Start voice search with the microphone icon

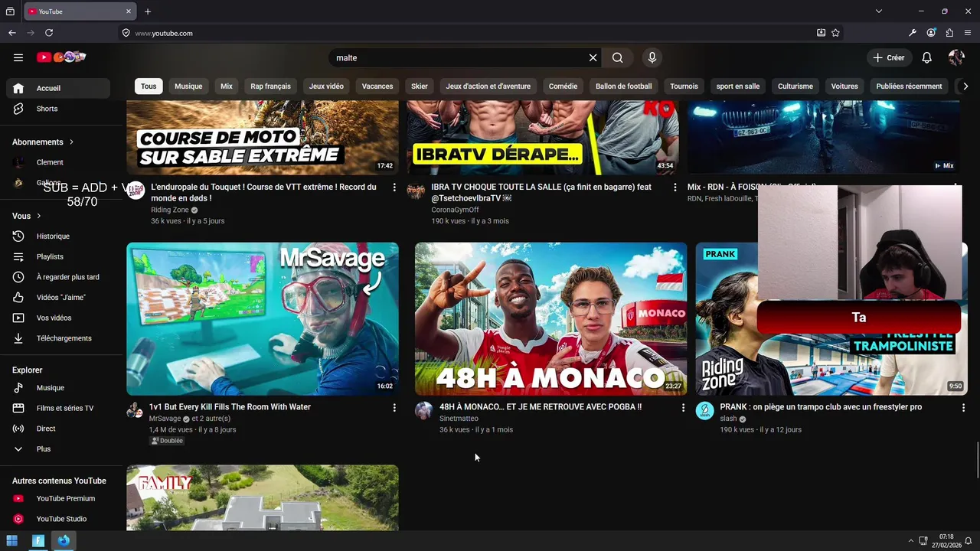[x=652, y=57]
